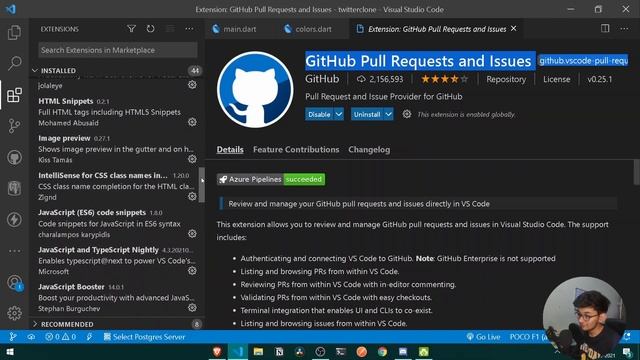Split the editor to the right
Screen dimensions: 640x360
click(x=605, y=29)
